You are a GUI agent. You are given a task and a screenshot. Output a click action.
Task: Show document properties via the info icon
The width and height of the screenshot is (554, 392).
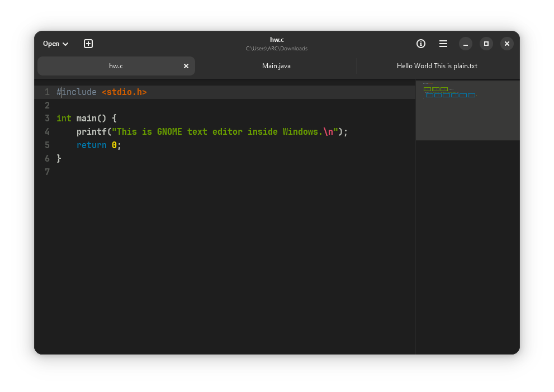pos(421,44)
